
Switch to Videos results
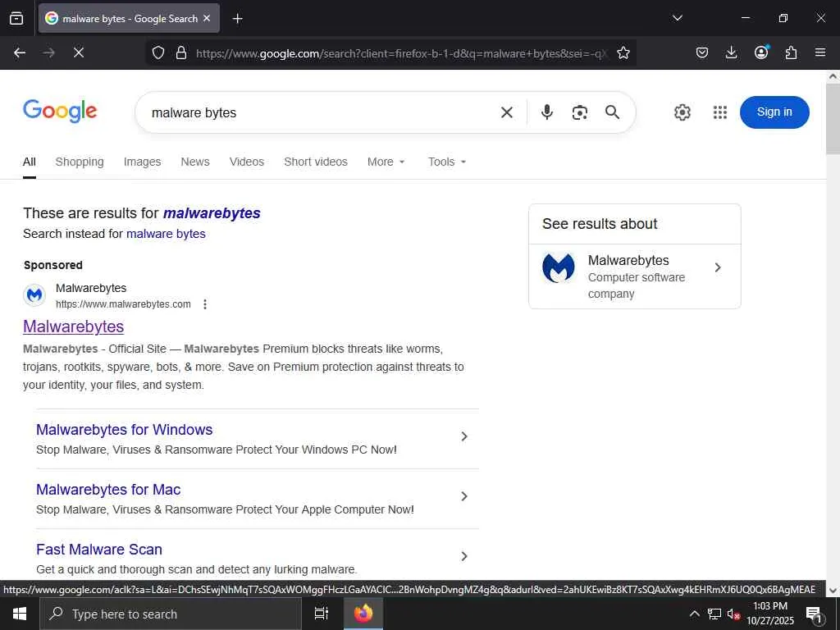coord(246,162)
